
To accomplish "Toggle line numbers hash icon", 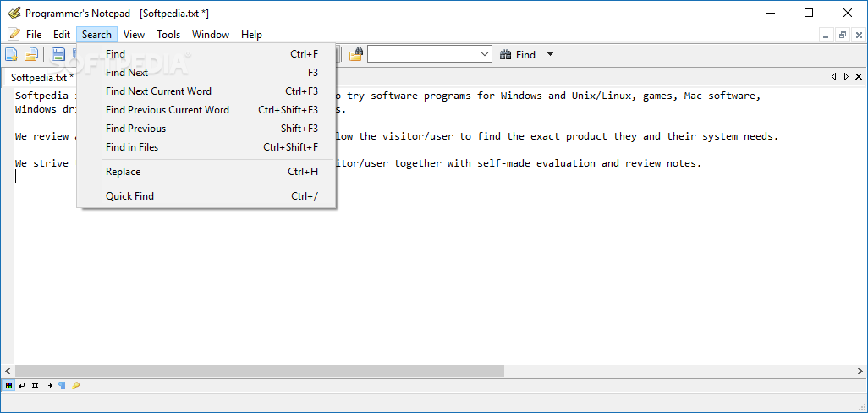I will 36,385.
